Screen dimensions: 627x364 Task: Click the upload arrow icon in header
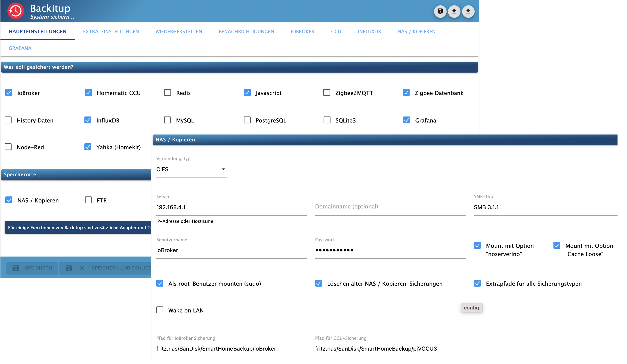click(454, 11)
